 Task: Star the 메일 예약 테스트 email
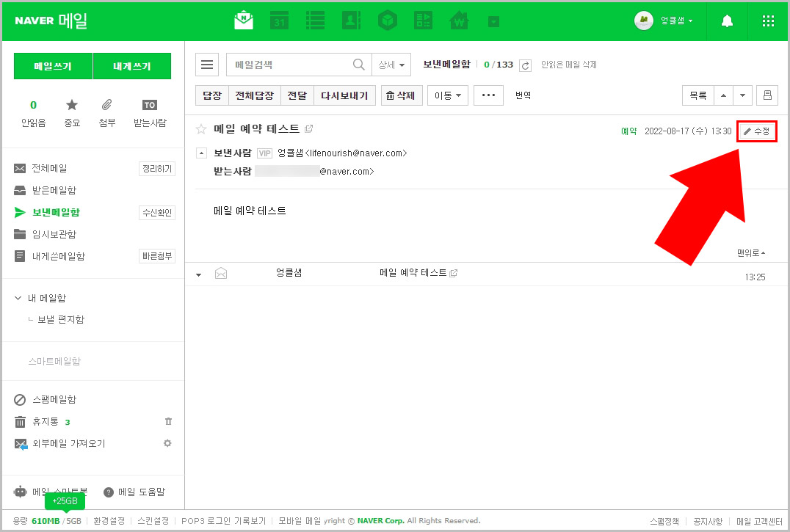(200, 128)
